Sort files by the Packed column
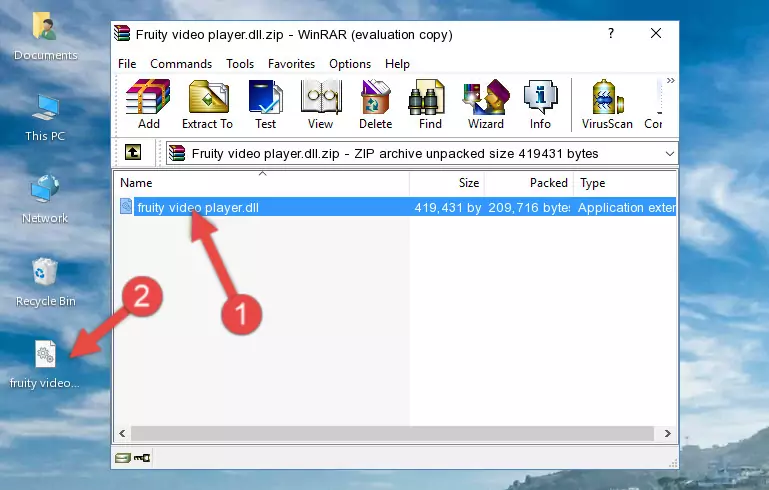The image size is (769, 490). click(529, 183)
